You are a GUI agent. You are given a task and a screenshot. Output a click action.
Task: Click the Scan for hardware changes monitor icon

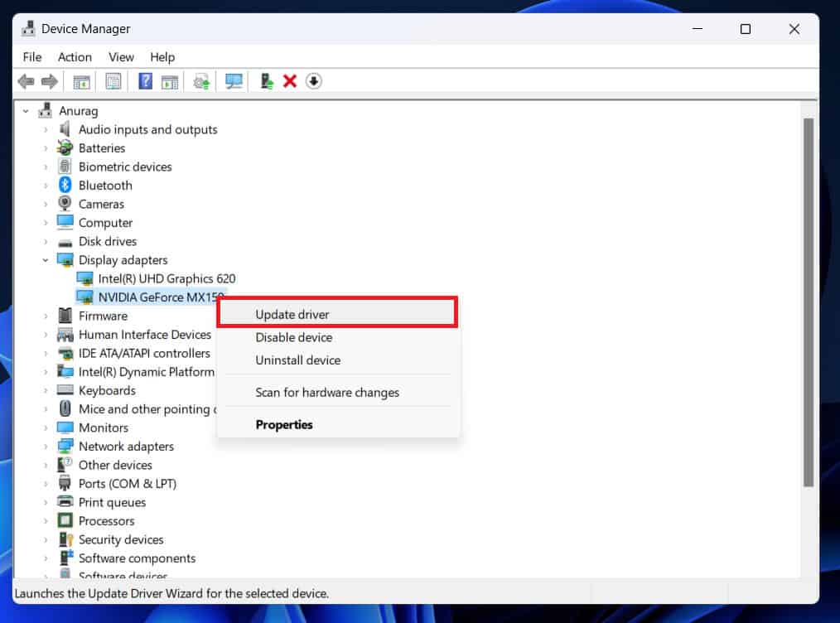click(234, 81)
